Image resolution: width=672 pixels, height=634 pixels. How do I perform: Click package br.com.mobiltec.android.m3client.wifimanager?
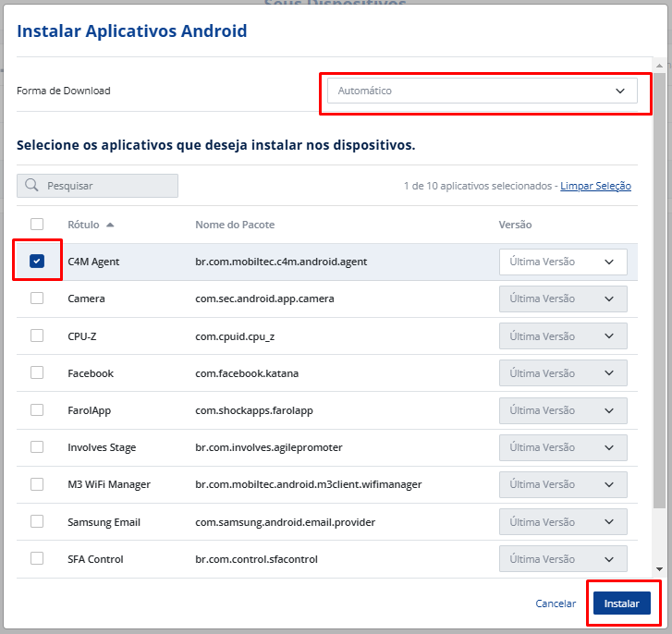[309, 484]
